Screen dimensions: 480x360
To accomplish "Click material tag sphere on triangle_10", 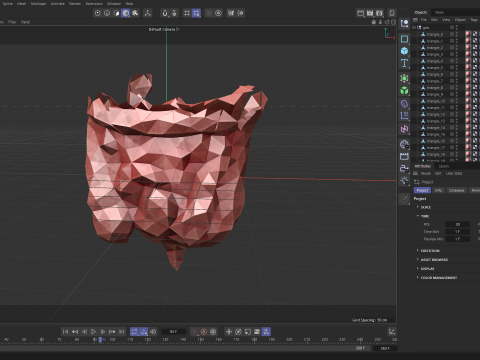I will click(468, 101).
